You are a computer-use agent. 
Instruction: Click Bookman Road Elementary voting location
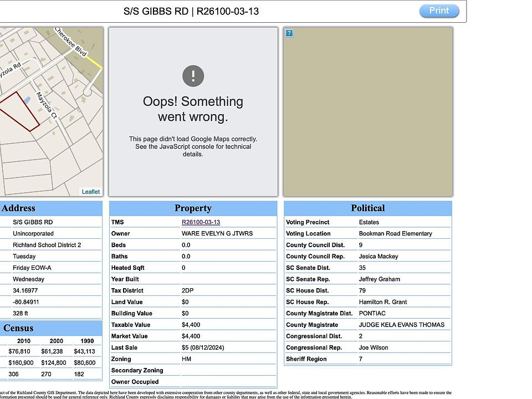tap(396, 234)
